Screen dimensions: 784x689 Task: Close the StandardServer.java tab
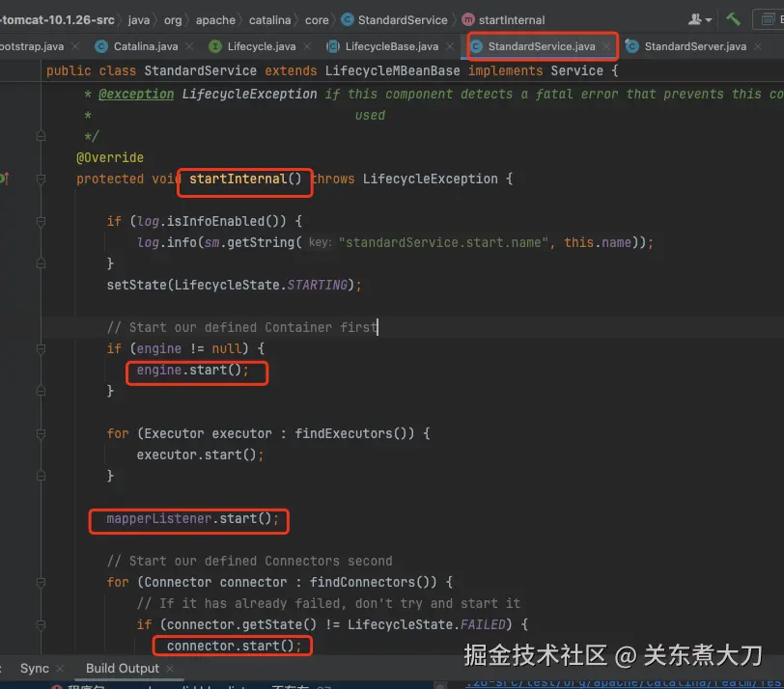pos(758,46)
